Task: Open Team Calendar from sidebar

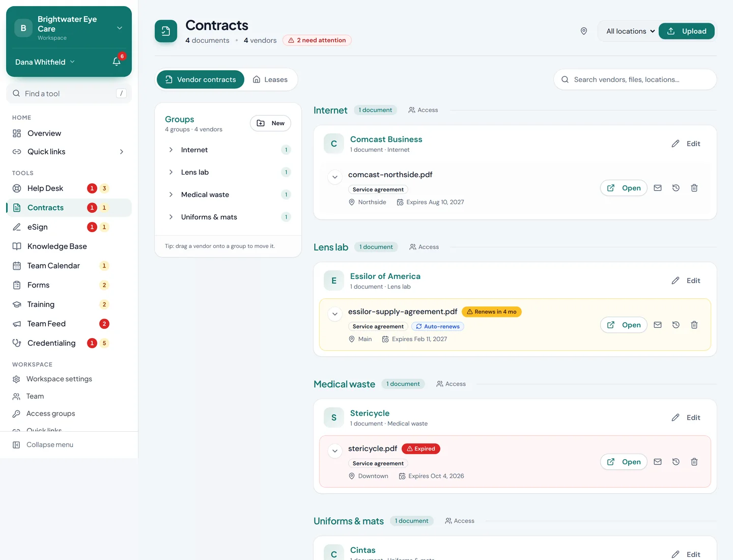Action: (x=69, y=266)
